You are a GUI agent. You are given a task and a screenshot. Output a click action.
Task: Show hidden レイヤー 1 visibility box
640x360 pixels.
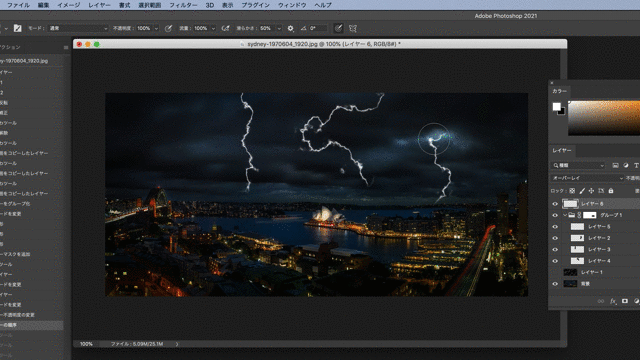pyautogui.click(x=555, y=272)
